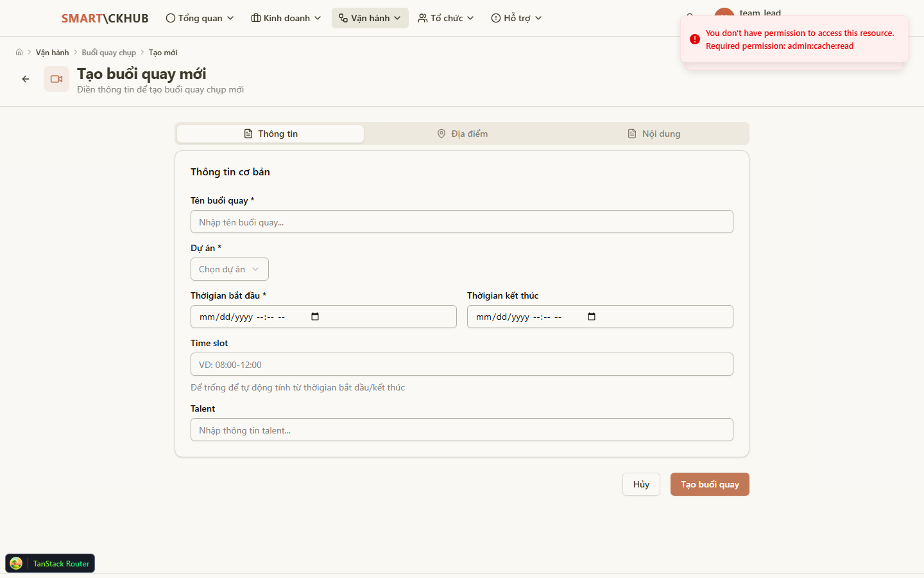The height and width of the screenshot is (578, 924).
Task: Click the home icon in breadcrumb
Action: click(x=19, y=53)
